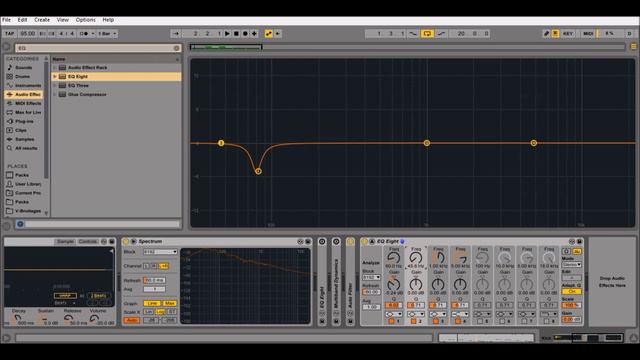Enable KEY map mode
Image resolution: width=640 pixels, height=360 pixels.
pyautogui.click(x=568, y=33)
